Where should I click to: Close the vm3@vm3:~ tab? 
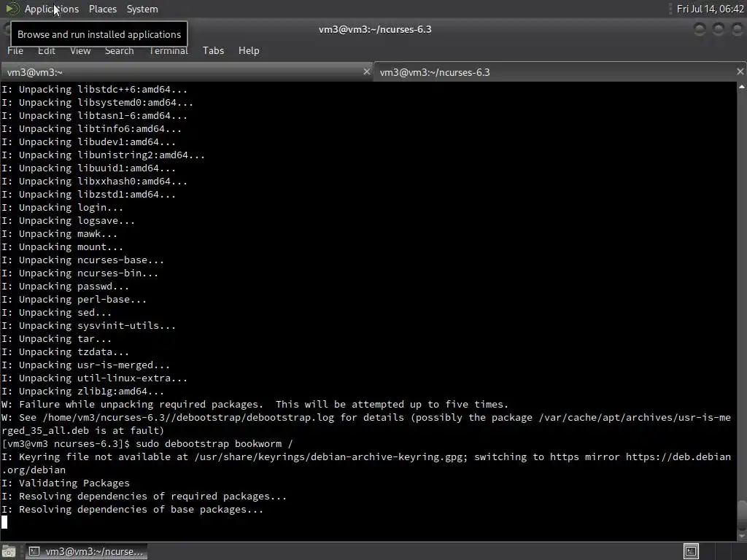(x=366, y=72)
